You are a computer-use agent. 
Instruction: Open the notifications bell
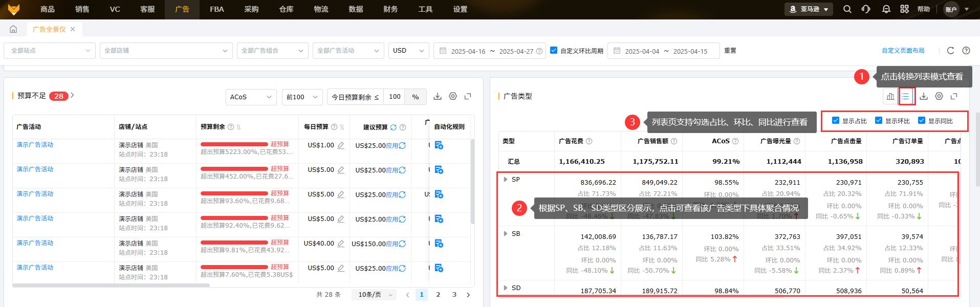(x=886, y=9)
